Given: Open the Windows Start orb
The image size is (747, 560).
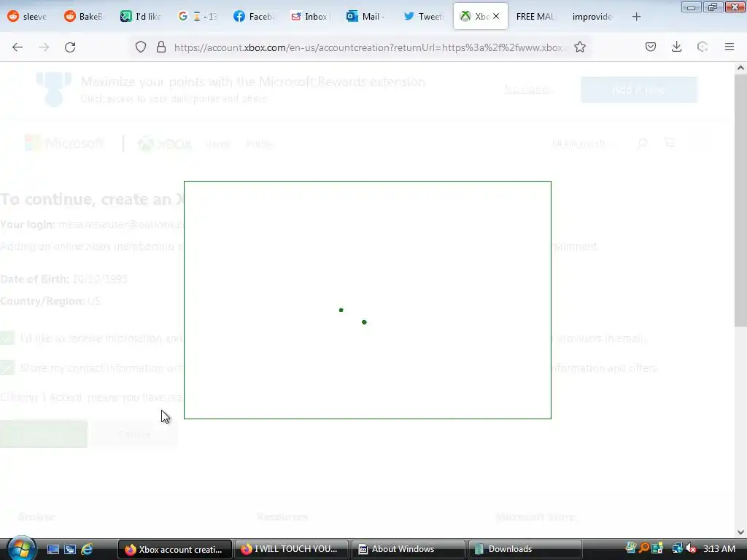Looking at the screenshot, I should pyautogui.click(x=20, y=548).
